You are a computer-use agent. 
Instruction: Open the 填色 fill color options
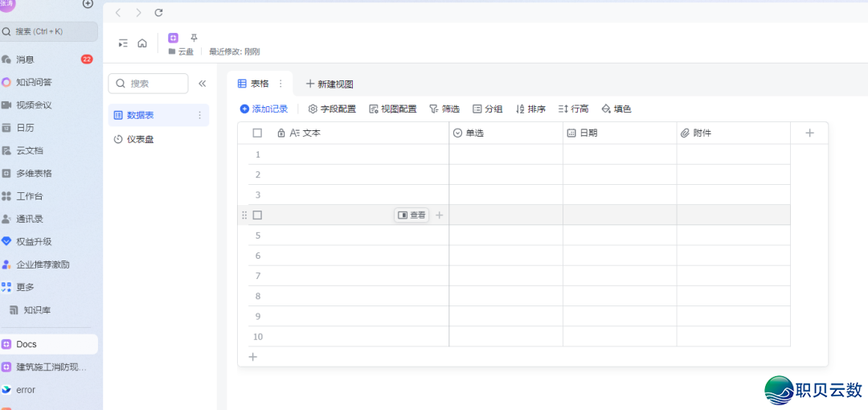pyautogui.click(x=616, y=109)
